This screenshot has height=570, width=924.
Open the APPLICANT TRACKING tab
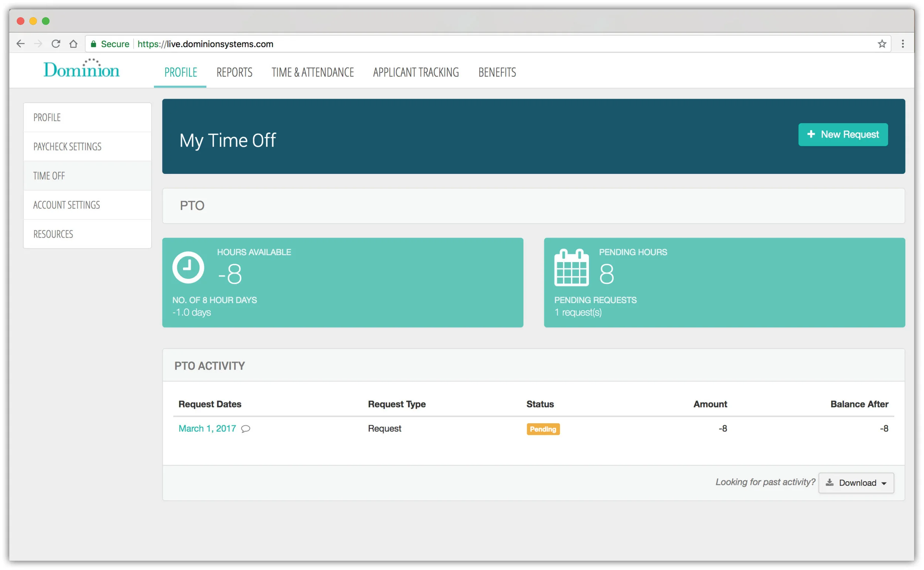tap(416, 72)
